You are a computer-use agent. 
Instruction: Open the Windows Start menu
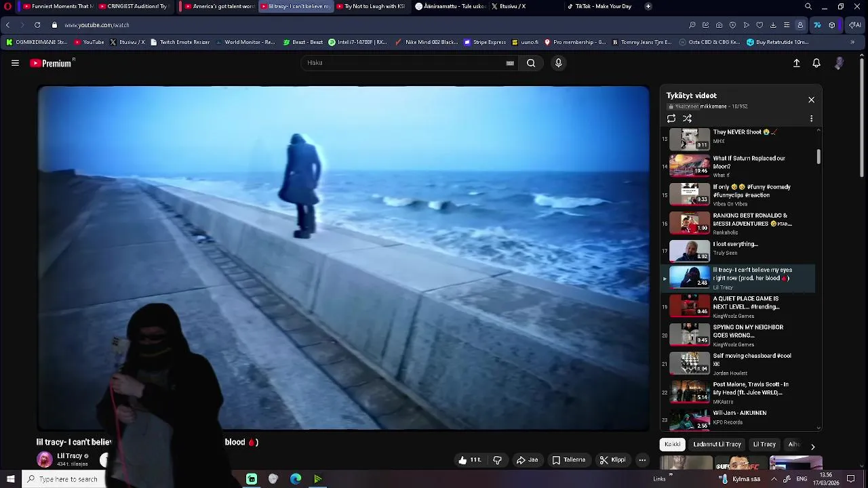[x=10, y=479]
